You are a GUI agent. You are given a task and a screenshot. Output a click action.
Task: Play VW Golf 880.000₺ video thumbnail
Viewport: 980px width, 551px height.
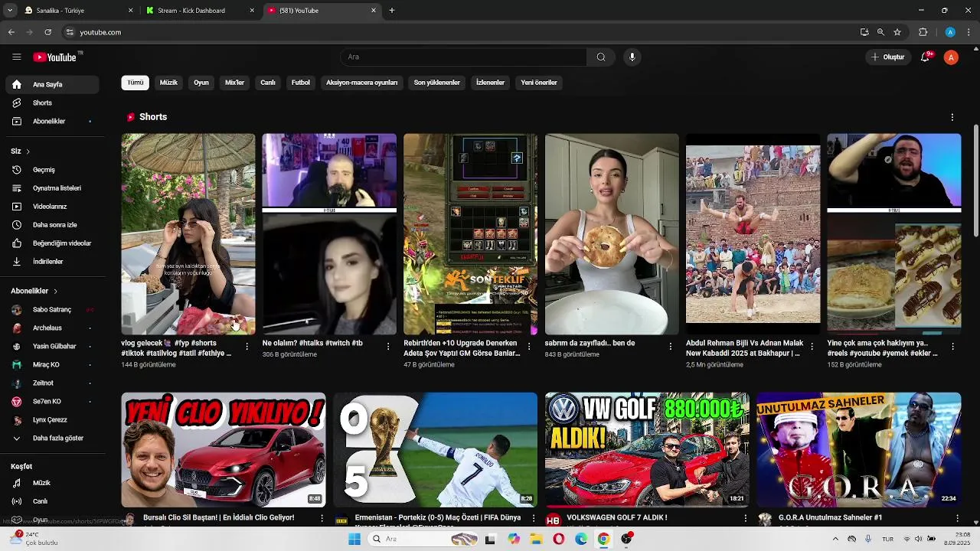pyautogui.click(x=647, y=450)
